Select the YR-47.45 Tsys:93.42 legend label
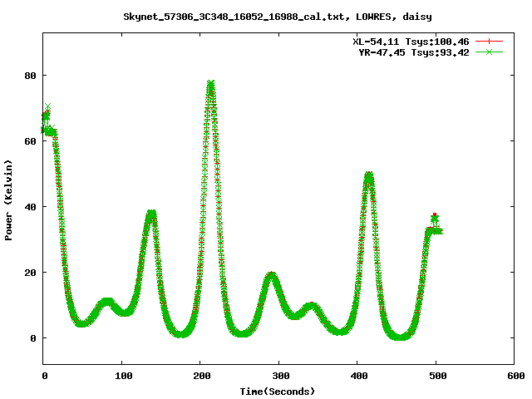532x399 pixels. click(414, 52)
